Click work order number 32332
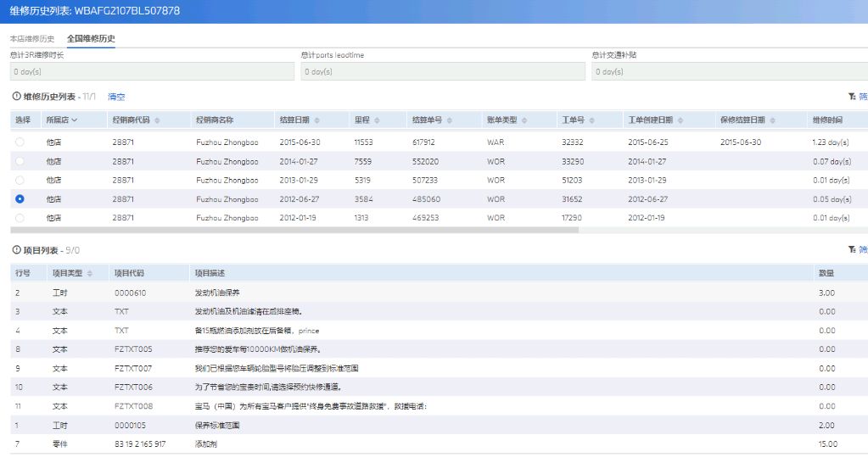The image size is (868, 474). pyautogui.click(x=573, y=142)
